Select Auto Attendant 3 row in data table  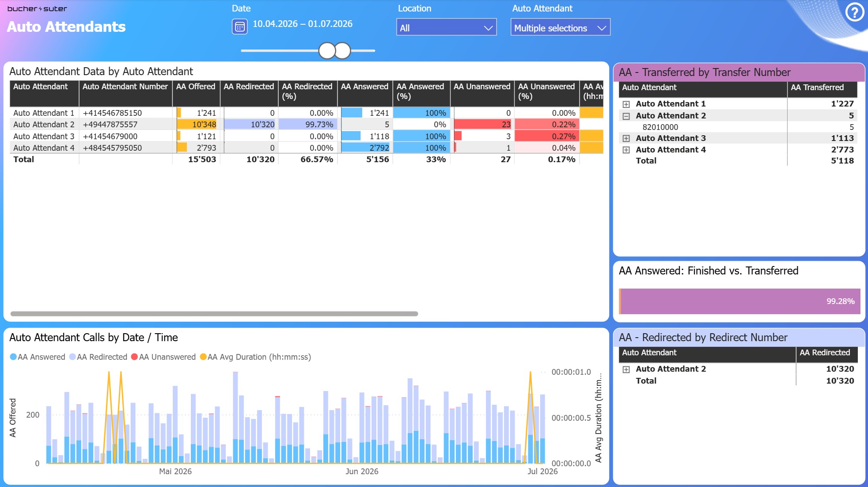[x=307, y=136]
